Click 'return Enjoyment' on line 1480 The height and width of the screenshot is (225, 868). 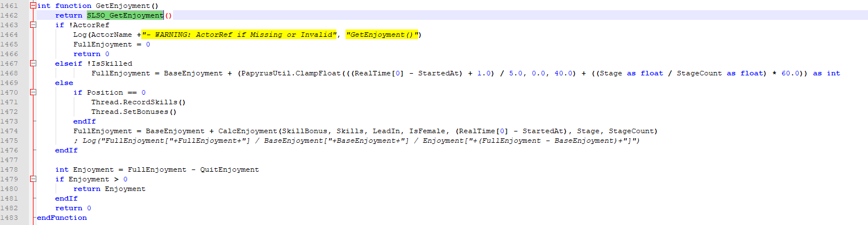point(109,189)
